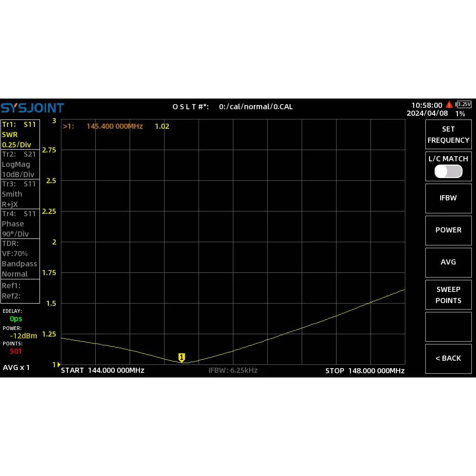Click the yellow reference arrow at SWR 1
Viewport: 476px width, 476px height.
(x=59, y=364)
